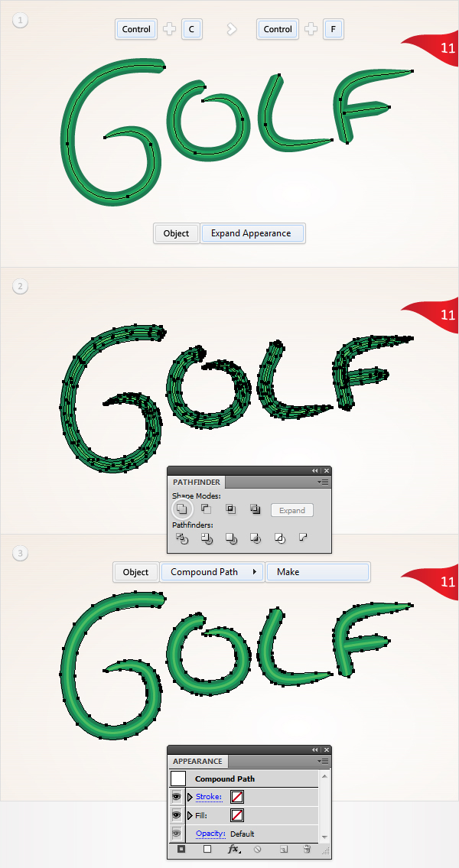Viewport: 459px width, 868px height.
Task: Click the Compound Path thumbnail in Appearance
Action: 178,779
